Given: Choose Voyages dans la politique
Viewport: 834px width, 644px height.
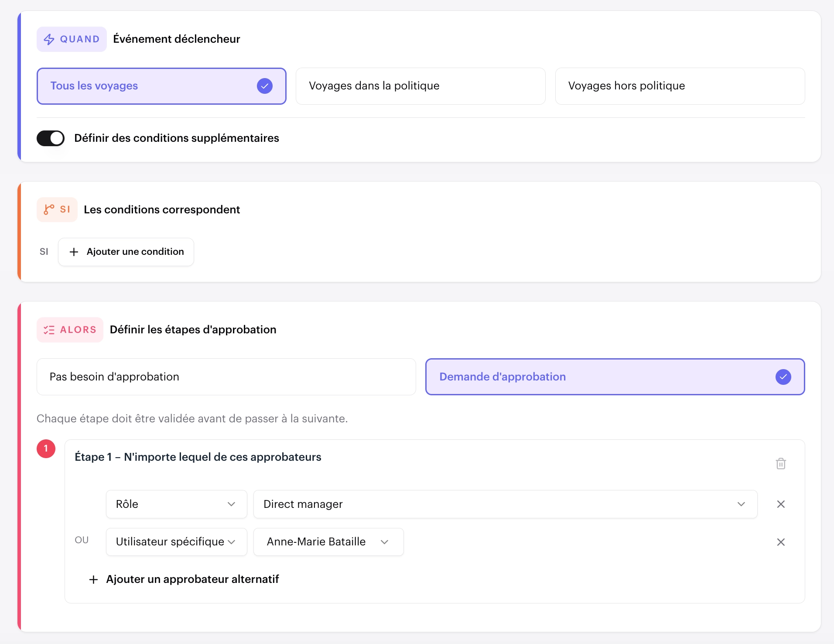Looking at the screenshot, I should pos(420,86).
